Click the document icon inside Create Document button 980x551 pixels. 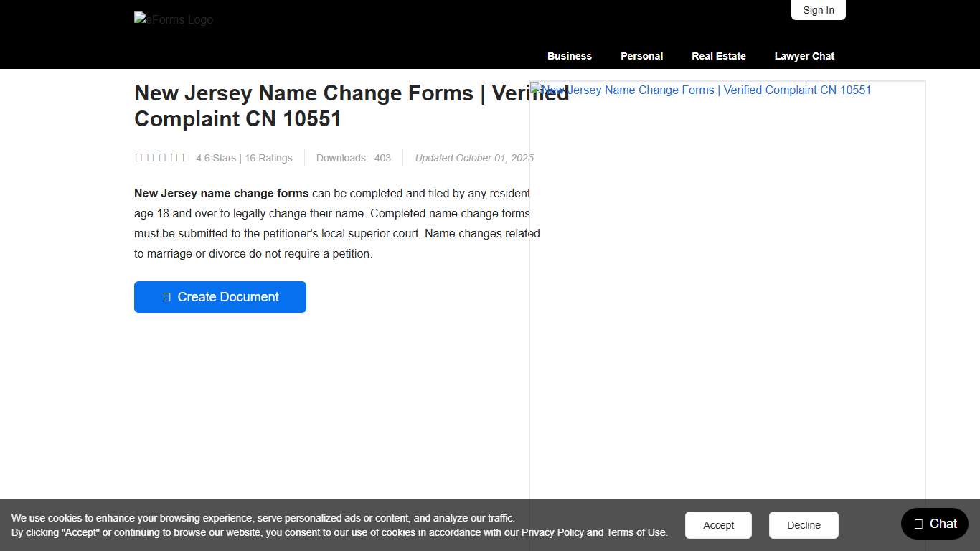(166, 296)
